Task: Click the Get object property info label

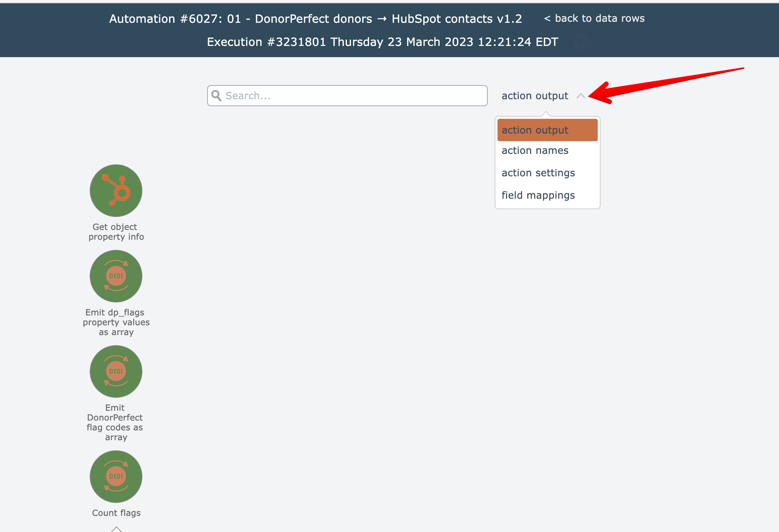Action: click(x=116, y=232)
